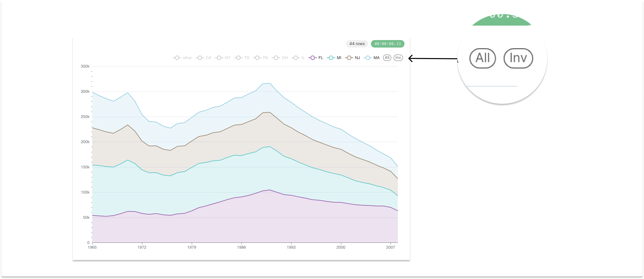The height and width of the screenshot is (279, 644).
Task: Click the 350k y-axis label
Action: [85, 66]
